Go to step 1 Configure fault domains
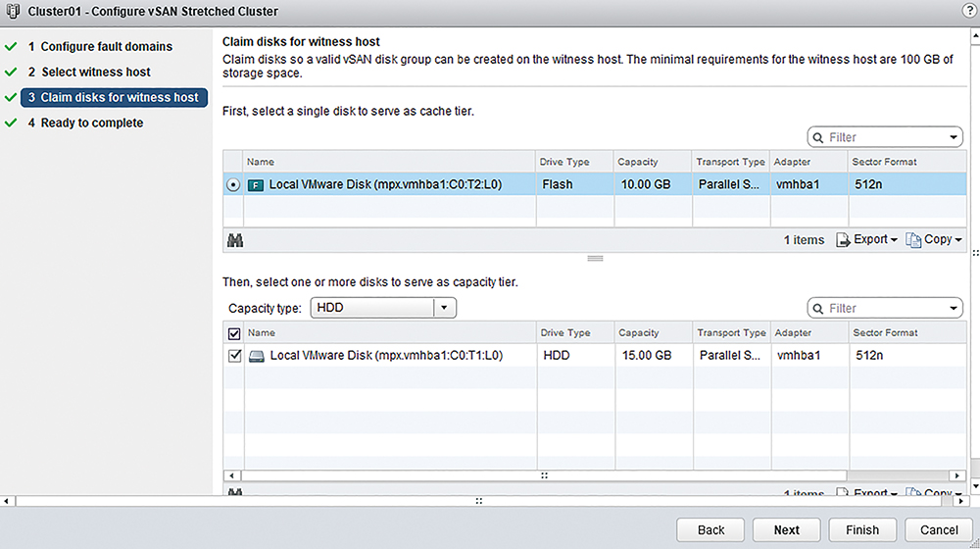 pyautogui.click(x=100, y=47)
